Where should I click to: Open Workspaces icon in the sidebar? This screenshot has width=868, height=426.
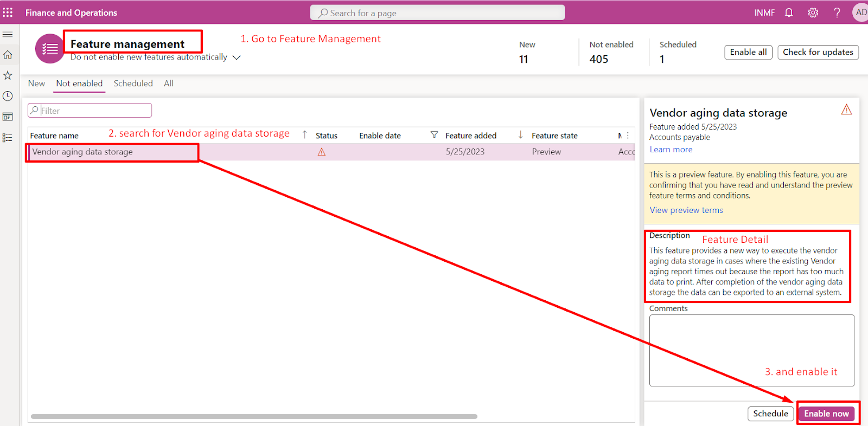[x=8, y=117]
